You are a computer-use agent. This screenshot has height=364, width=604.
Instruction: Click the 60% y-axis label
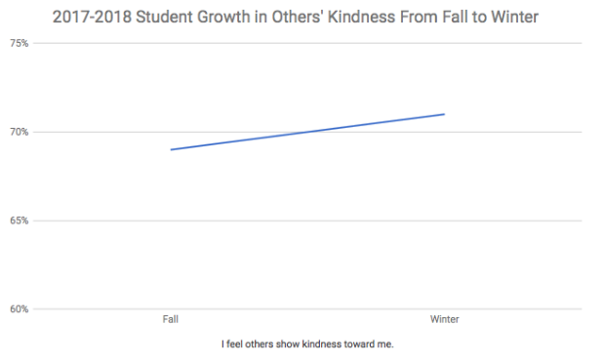(20, 309)
